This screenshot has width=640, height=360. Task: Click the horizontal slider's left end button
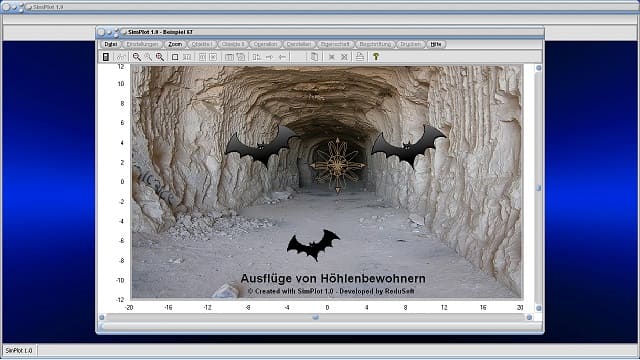click(102, 317)
